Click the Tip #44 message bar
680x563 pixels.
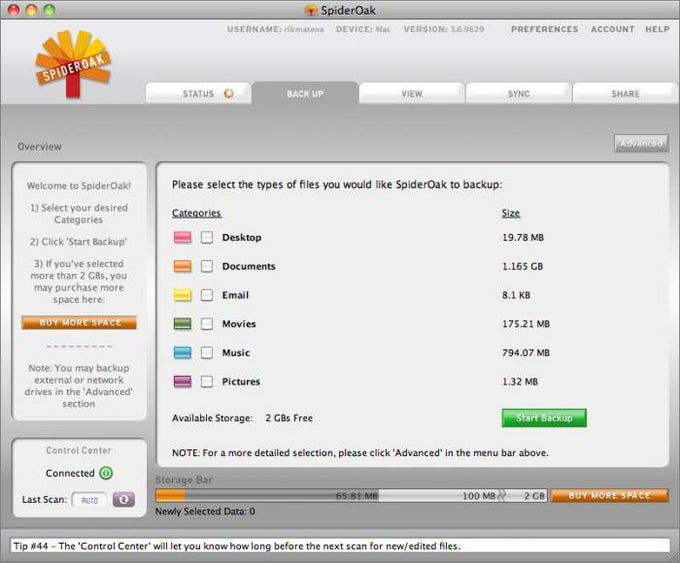340,546
